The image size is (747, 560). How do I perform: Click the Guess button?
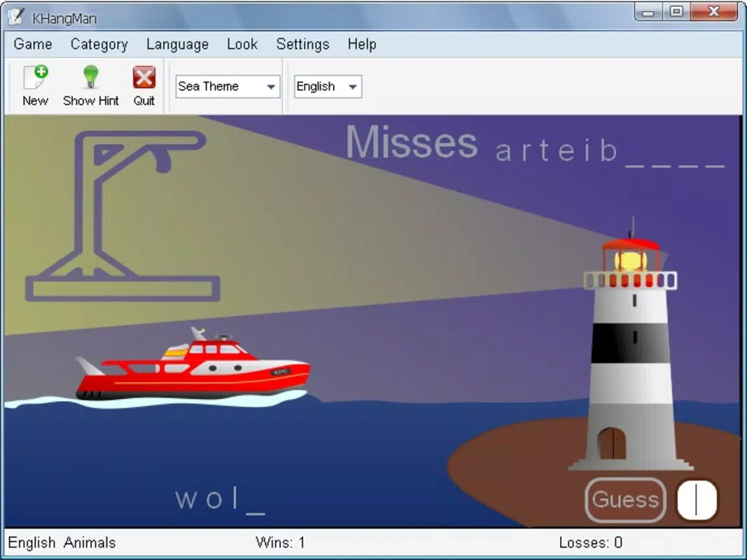pos(625,500)
